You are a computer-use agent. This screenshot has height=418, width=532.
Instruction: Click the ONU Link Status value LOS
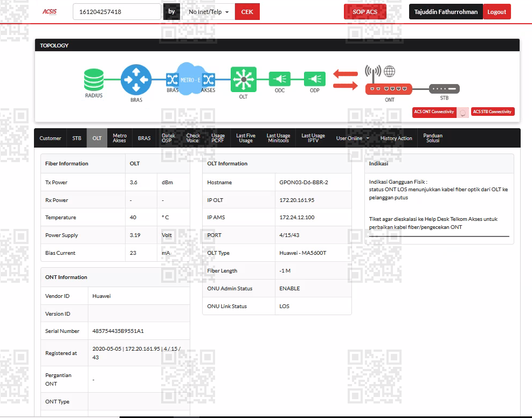284,306
